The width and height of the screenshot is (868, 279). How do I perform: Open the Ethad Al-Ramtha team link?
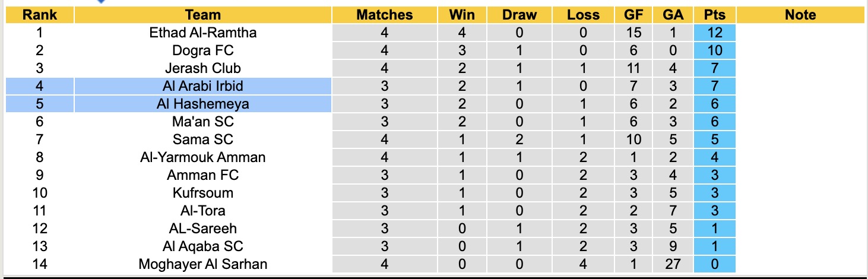click(202, 33)
